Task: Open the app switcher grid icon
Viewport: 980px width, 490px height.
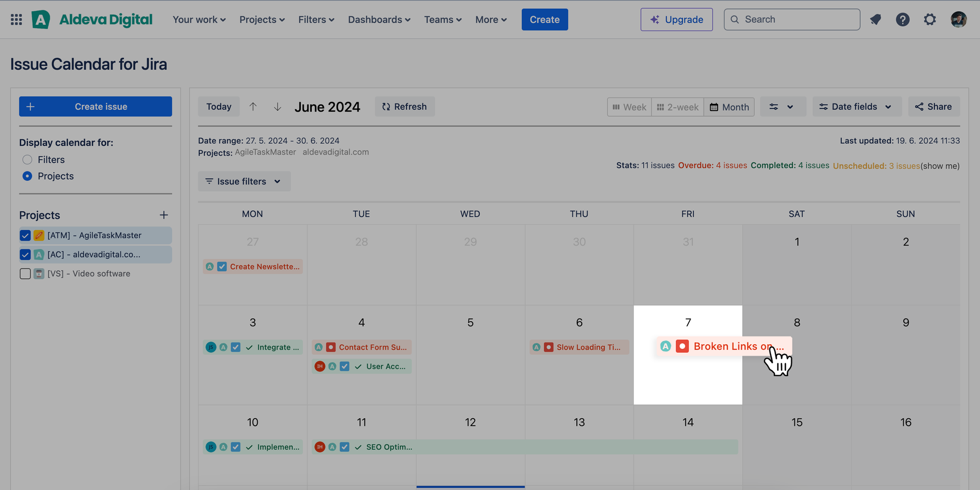Action: coord(16,20)
